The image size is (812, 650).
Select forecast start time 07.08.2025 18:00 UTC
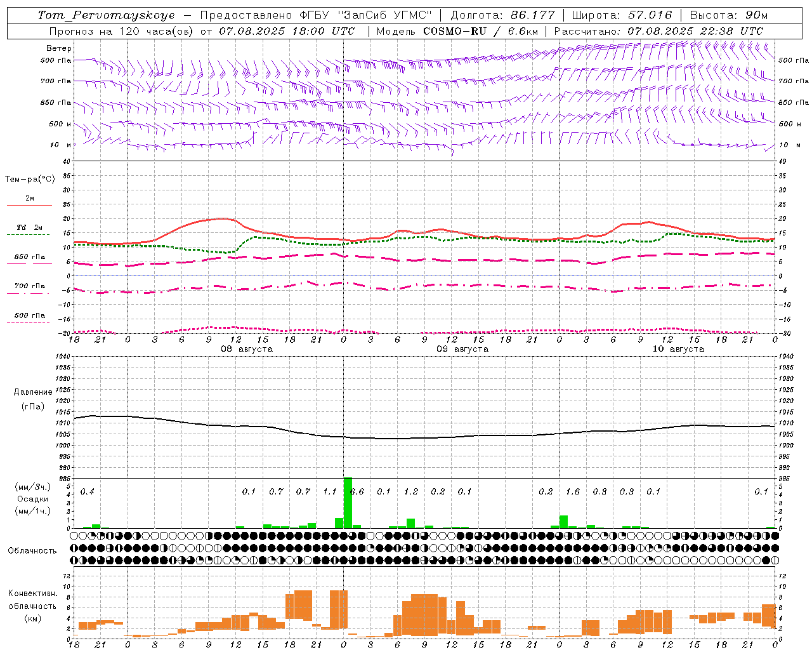[287, 30]
